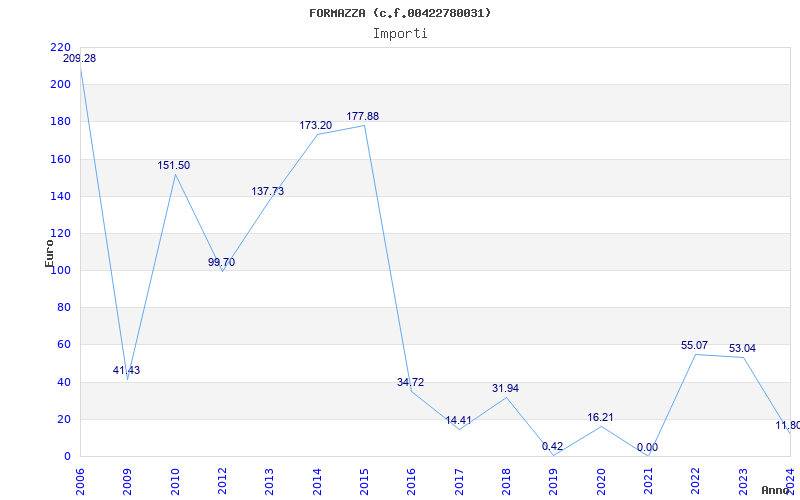800x500 pixels.
Task: Select the 31.94 data label
Action: [x=505, y=388]
